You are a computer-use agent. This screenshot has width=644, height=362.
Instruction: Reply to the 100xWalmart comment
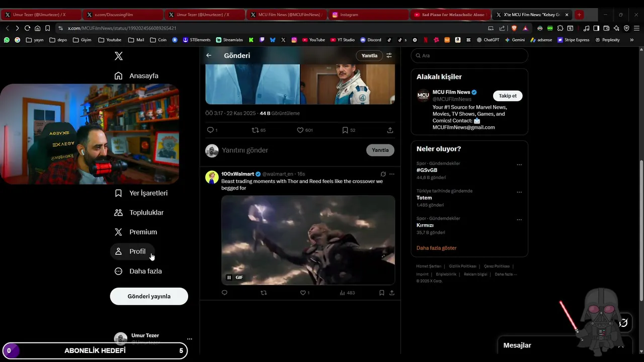(224, 293)
